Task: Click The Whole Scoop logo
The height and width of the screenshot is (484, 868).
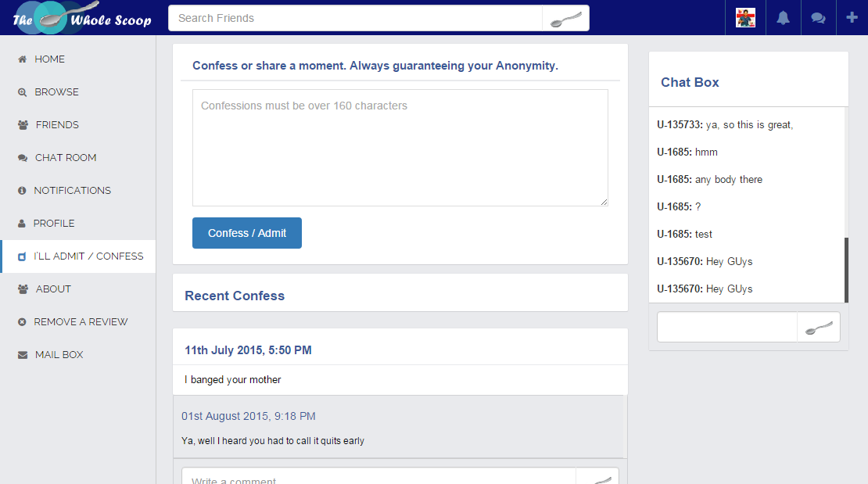Action: click(x=81, y=19)
